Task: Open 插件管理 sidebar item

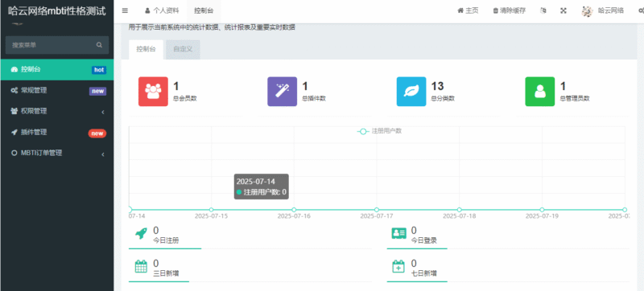Action: tap(56, 133)
